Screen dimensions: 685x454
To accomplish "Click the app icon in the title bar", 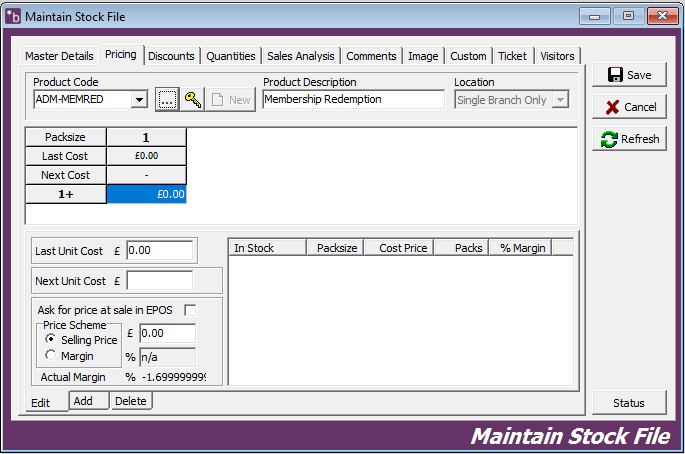I will (13, 16).
